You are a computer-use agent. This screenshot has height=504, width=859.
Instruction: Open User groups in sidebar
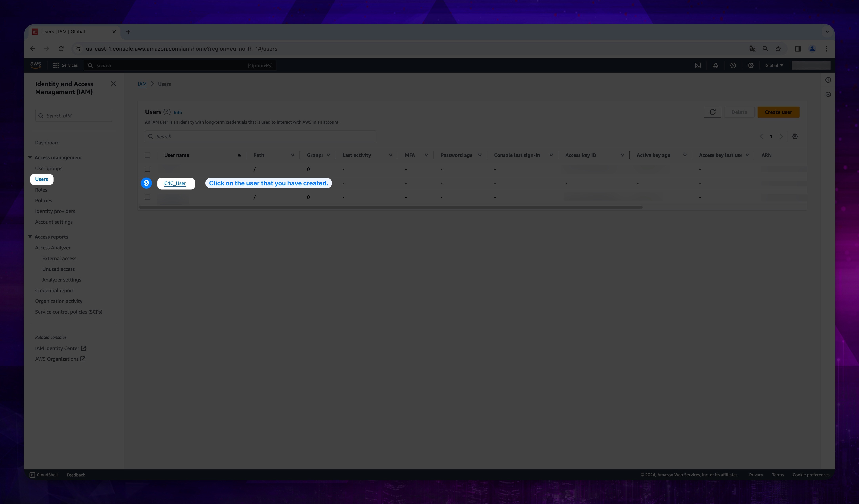click(48, 168)
